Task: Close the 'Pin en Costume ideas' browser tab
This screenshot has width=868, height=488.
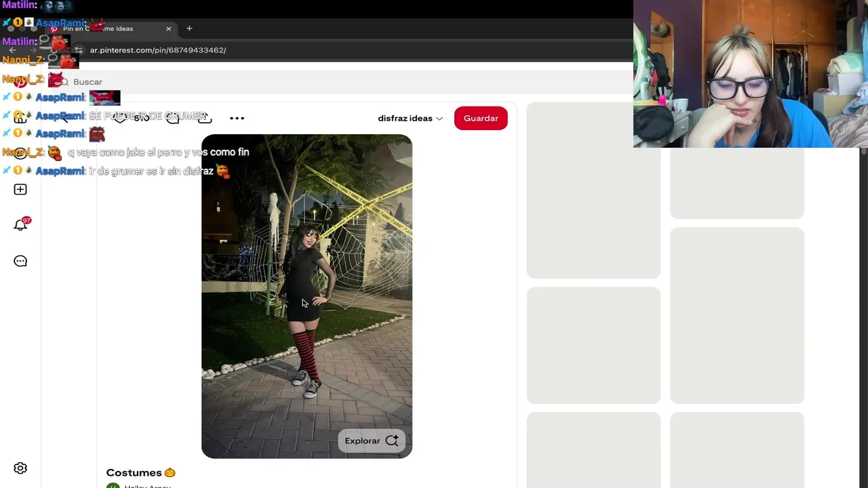Action: coord(169,28)
